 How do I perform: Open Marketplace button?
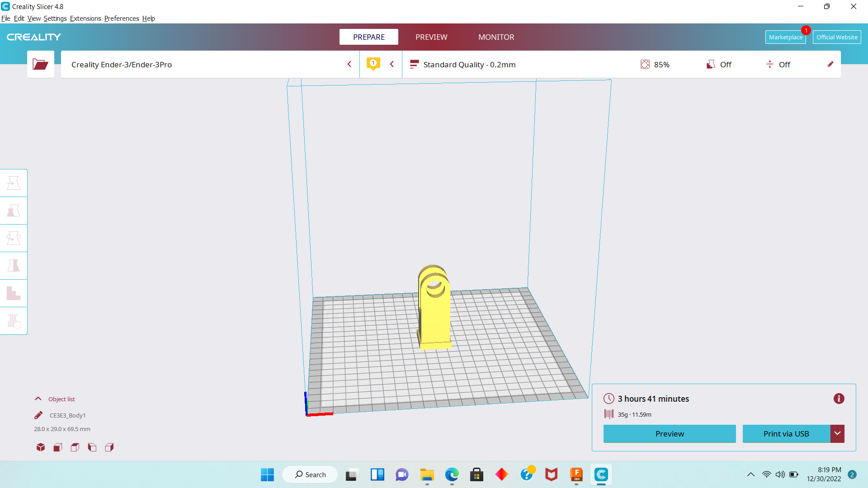tap(785, 37)
